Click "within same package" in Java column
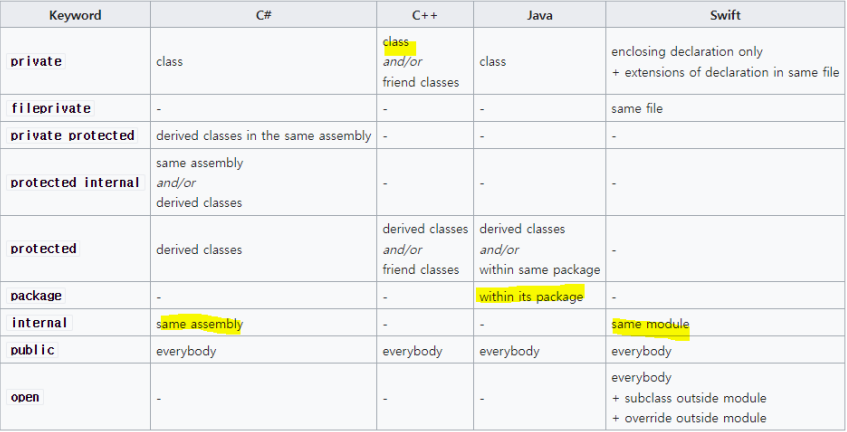The width and height of the screenshot is (847, 432). 540,269
